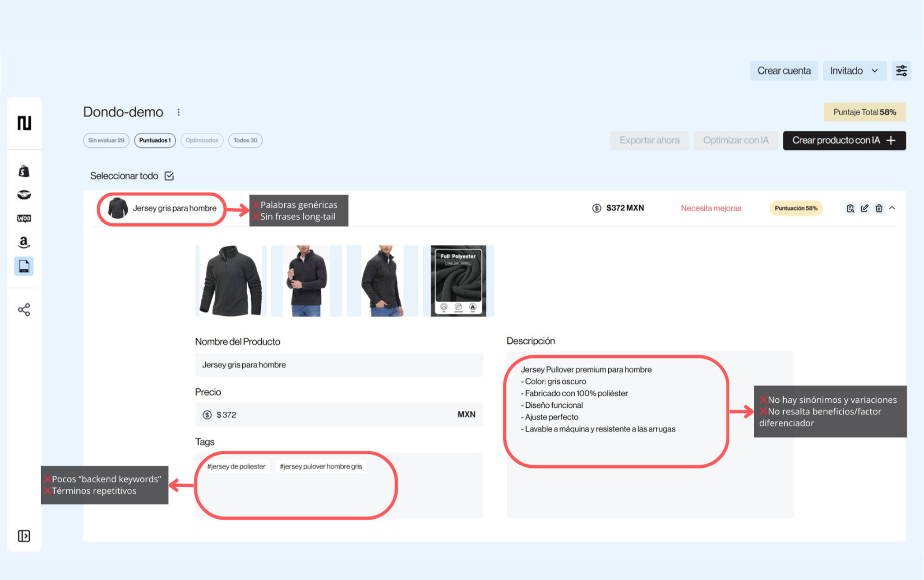Collapse the product row with chevron
Image resolution: width=924 pixels, height=580 pixels.
pyautogui.click(x=892, y=208)
